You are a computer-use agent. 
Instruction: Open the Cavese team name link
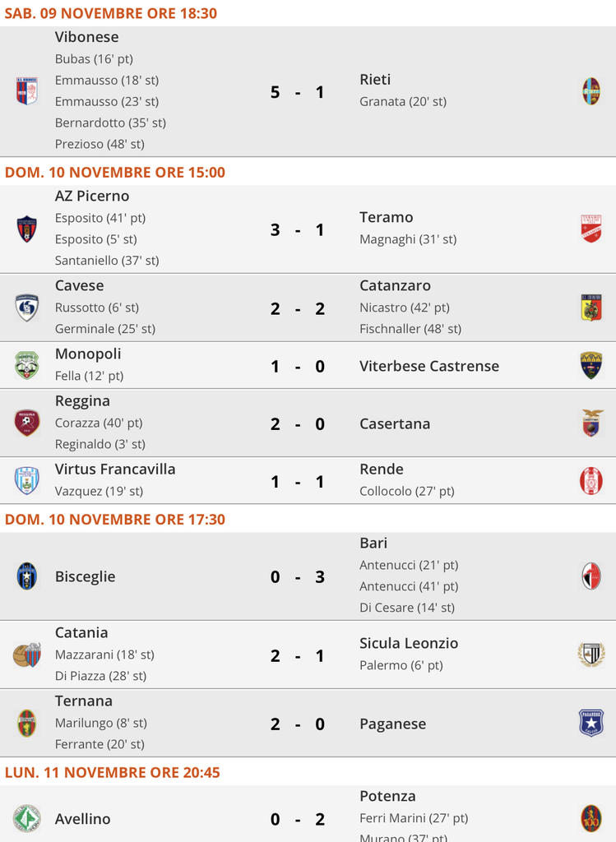click(80, 286)
